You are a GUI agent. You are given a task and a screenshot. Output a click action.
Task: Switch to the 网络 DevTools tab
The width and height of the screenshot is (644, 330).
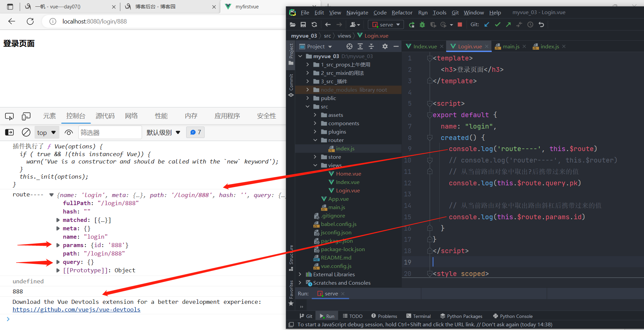tap(131, 116)
